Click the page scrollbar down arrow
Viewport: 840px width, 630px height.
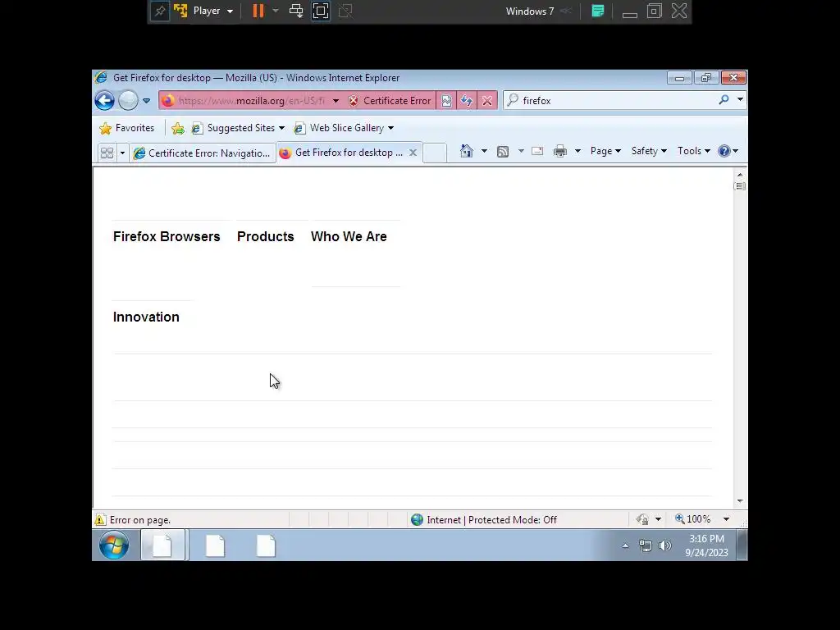[x=740, y=501]
